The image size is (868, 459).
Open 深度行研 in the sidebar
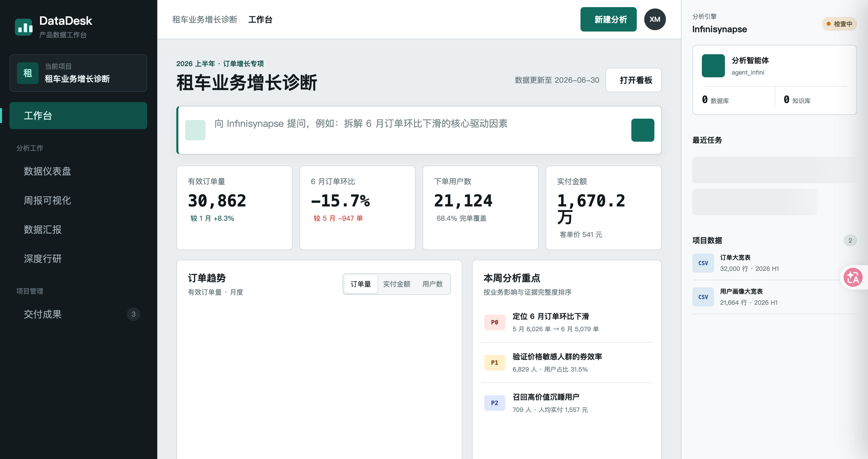78,259
